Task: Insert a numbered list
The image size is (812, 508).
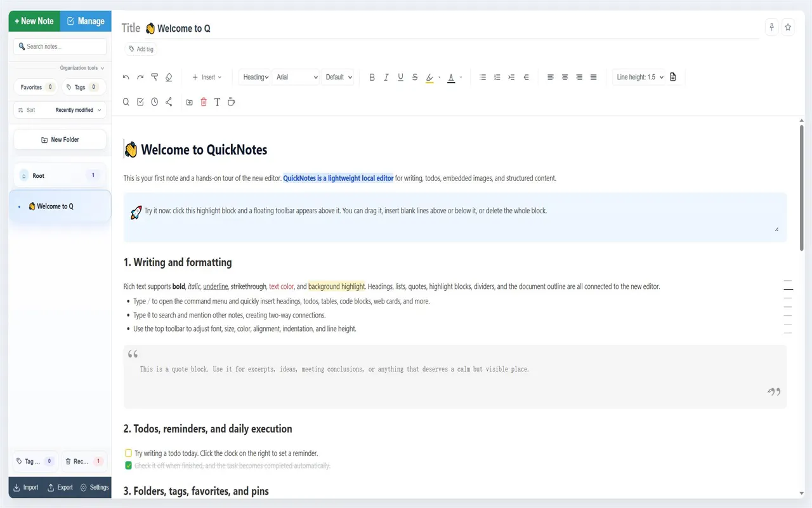Action: pos(497,77)
